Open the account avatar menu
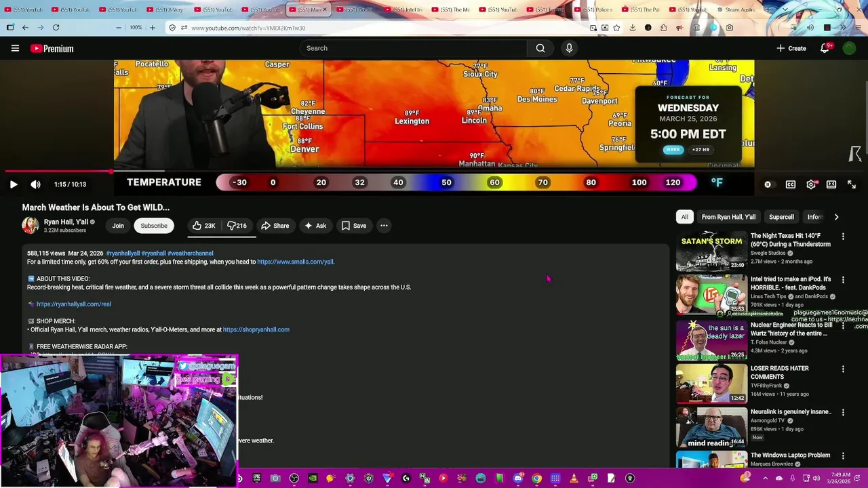Screen dimensions: 868x488 pyautogui.click(x=849, y=48)
